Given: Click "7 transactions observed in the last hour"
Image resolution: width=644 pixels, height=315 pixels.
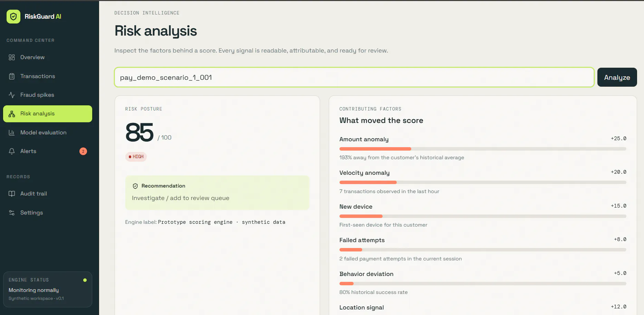Looking at the screenshot, I should 389,191.
